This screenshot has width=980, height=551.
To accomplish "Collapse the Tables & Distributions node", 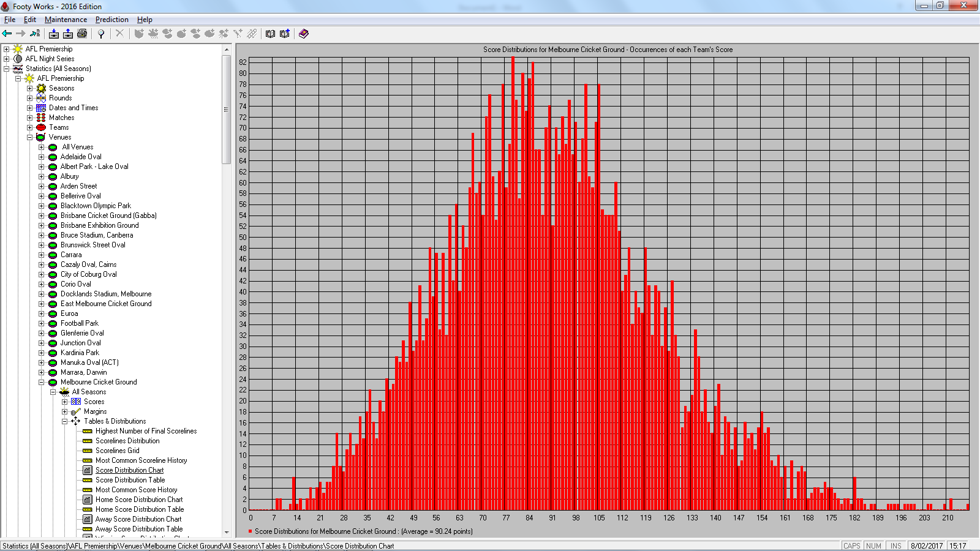I will (x=64, y=421).
